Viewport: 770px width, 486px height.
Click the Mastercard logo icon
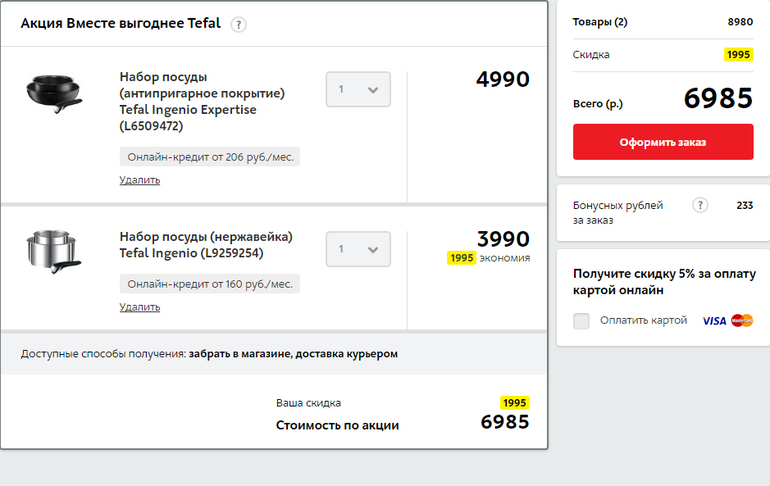(x=742, y=321)
